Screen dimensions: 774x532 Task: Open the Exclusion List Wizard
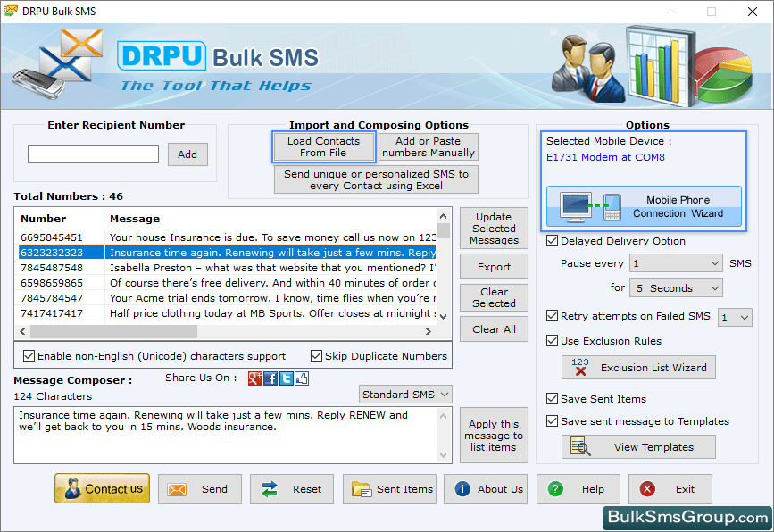638,367
